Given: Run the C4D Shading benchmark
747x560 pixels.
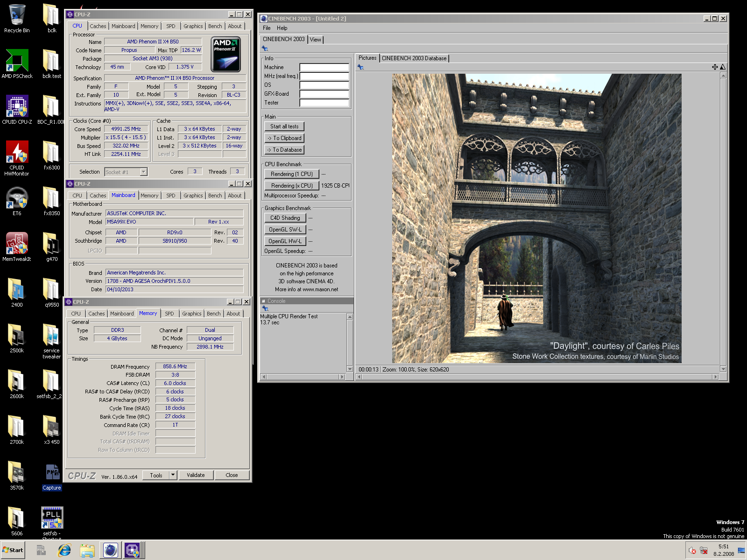Looking at the screenshot, I should pyautogui.click(x=285, y=218).
